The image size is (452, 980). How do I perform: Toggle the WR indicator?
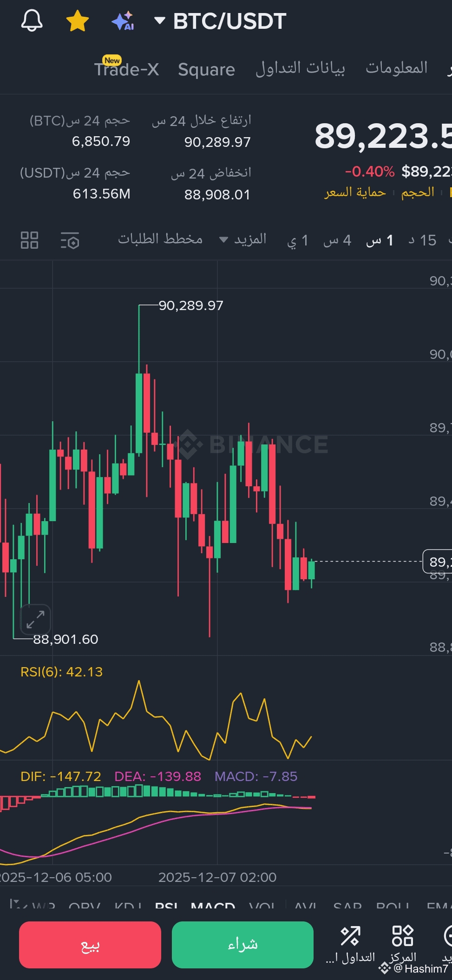coord(44,906)
